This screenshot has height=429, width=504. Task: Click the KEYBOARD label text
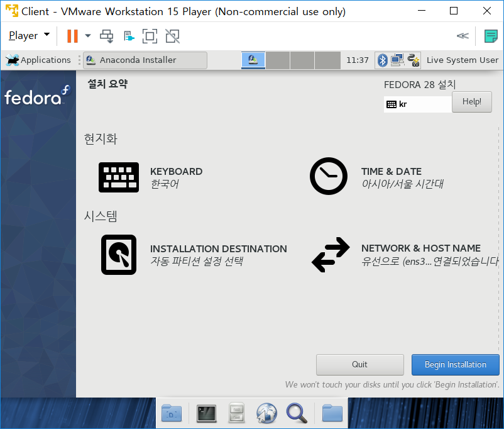[x=176, y=172]
